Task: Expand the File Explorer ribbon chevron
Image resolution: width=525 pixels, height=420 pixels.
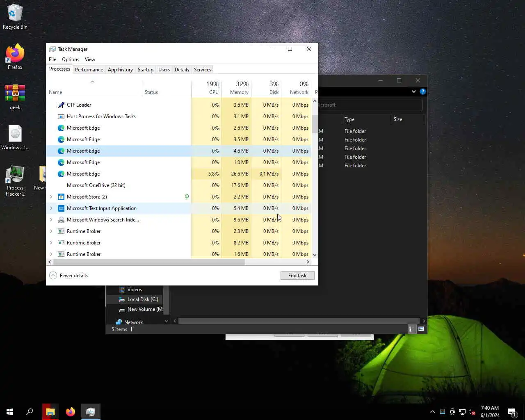Action: click(414, 91)
